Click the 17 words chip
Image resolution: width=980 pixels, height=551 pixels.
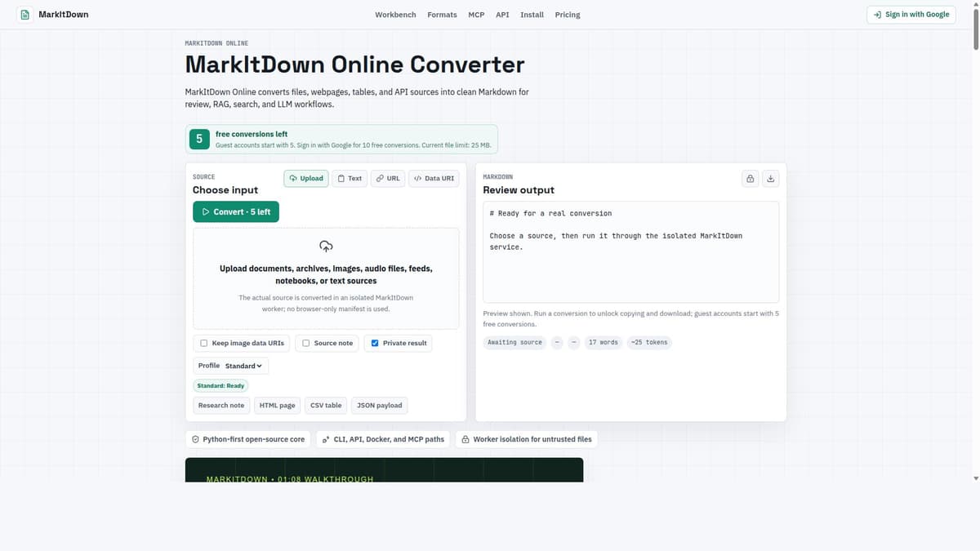603,343
